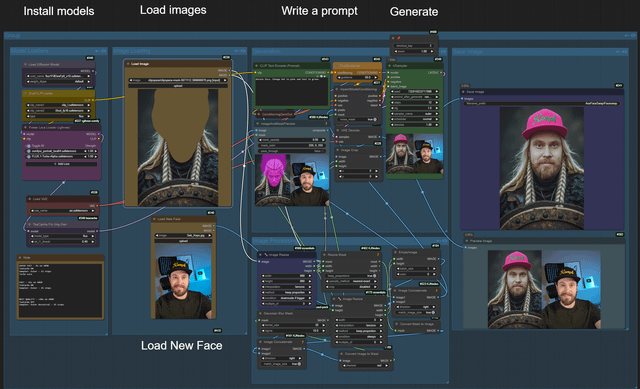Click Add Lora button in Power Lora Loader
Viewport: 640px width, 389px height.
[62, 164]
